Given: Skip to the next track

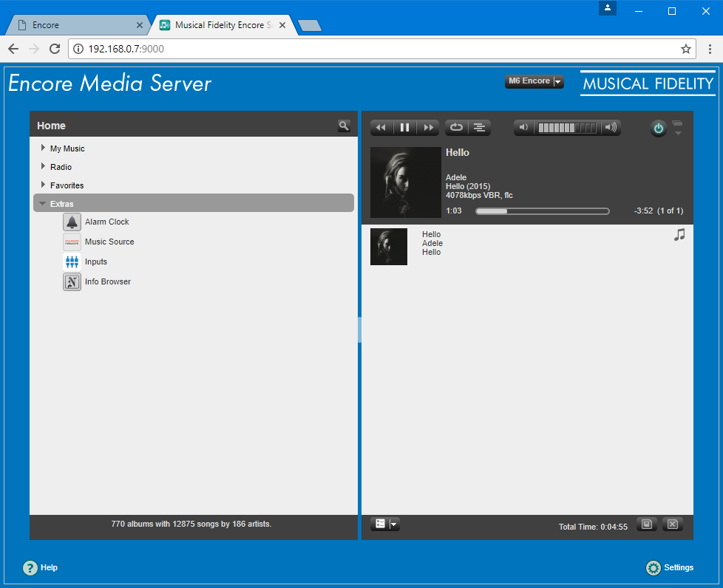Looking at the screenshot, I should click(x=428, y=128).
